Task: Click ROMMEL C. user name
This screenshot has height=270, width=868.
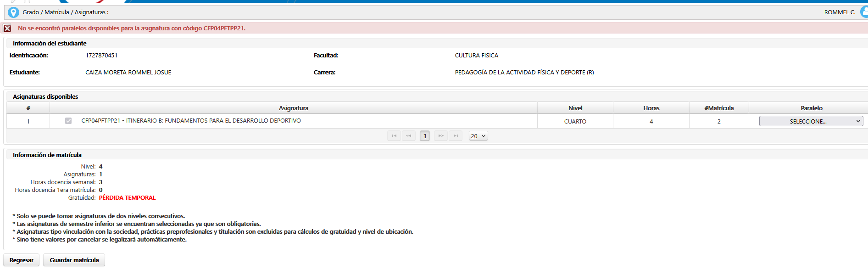Action: [840, 12]
